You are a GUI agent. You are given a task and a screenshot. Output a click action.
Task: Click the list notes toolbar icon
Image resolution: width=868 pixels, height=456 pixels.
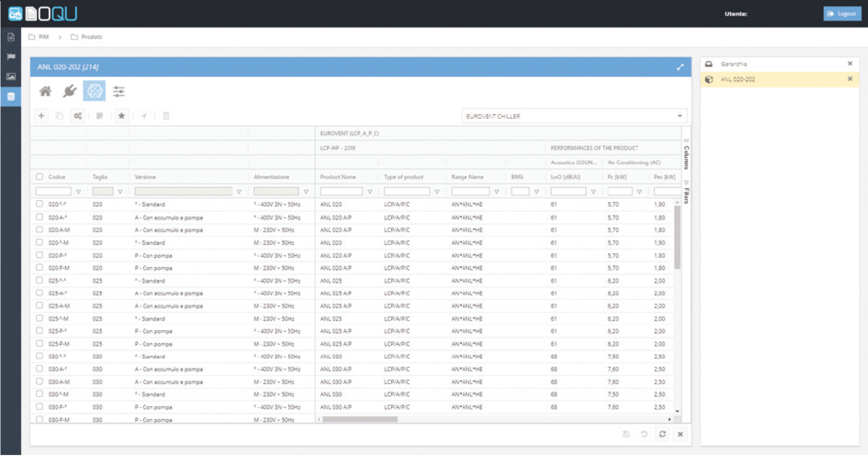[100, 116]
